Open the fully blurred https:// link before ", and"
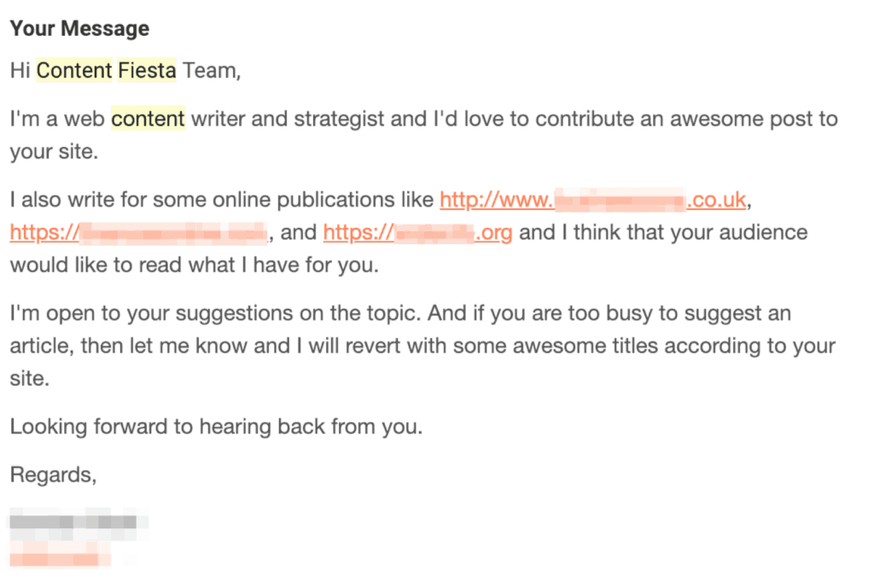Image resolution: width=874 pixels, height=588 pixels. tap(138, 232)
